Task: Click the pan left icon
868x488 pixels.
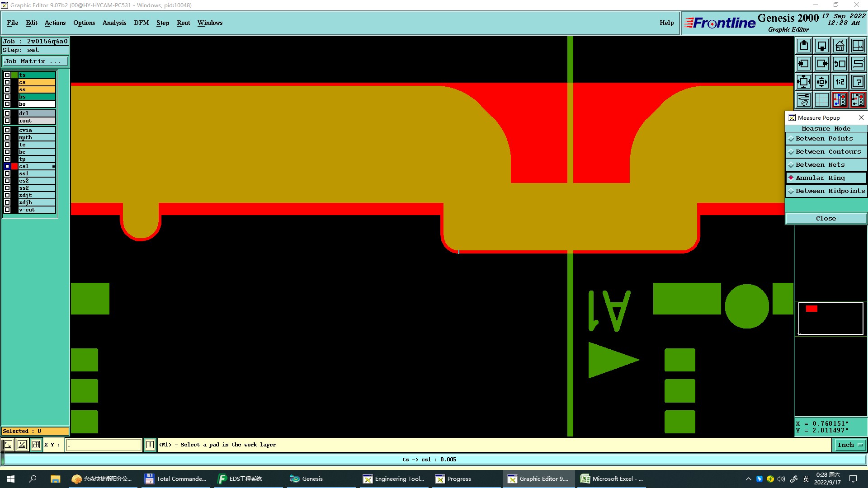Action: [x=804, y=64]
